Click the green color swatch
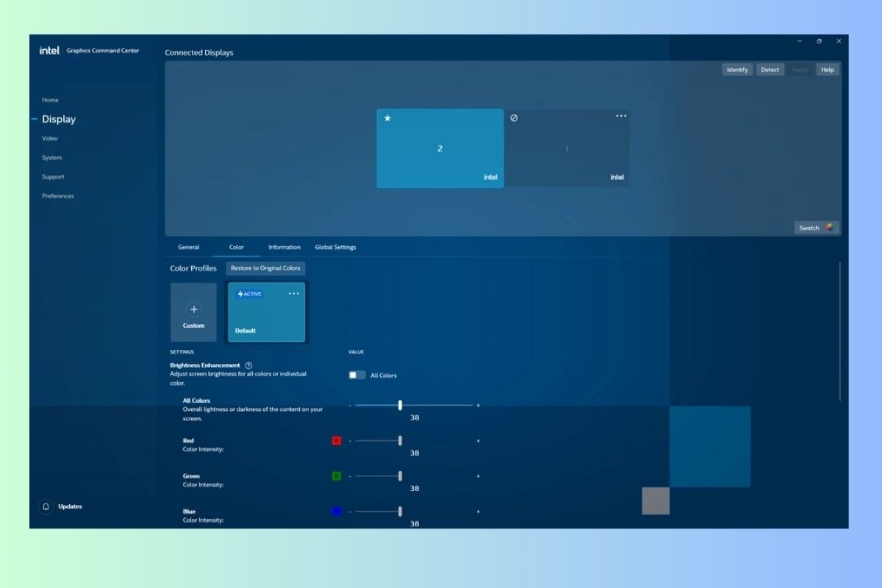Screen dimensions: 882x588 [337, 476]
